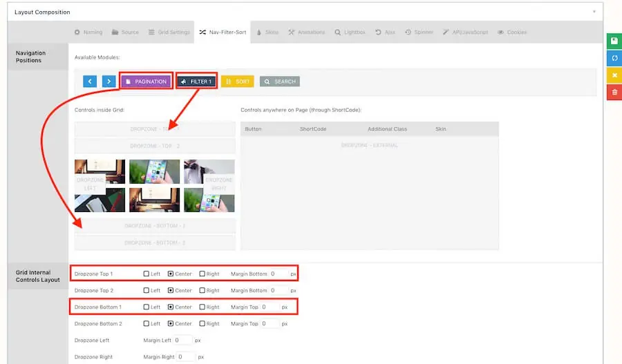Click the Dropzone Left overlay
The image size is (622, 364).
90,184
